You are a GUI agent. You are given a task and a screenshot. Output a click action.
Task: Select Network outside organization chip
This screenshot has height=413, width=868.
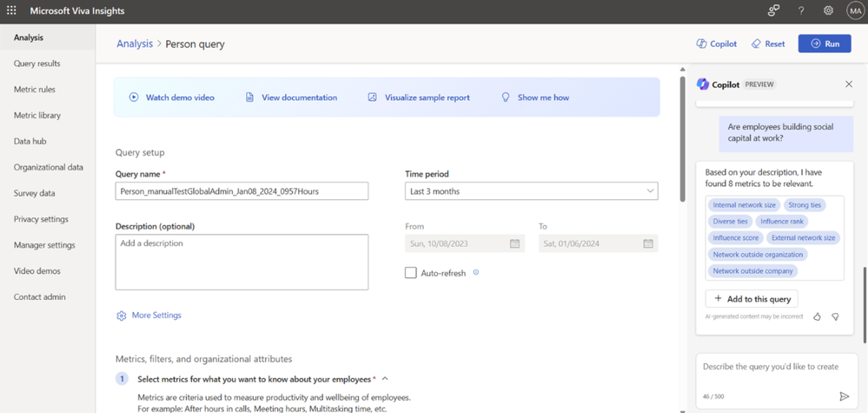pos(758,255)
